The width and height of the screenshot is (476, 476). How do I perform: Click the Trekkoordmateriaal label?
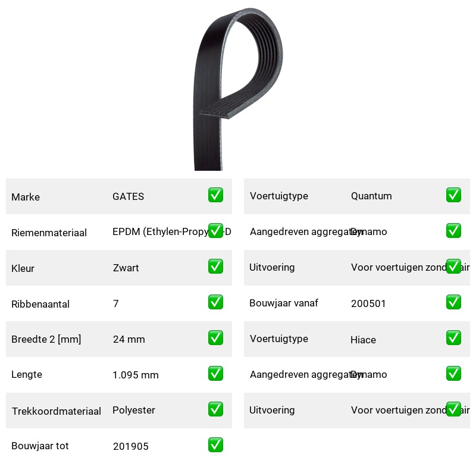(x=56, y=411)
